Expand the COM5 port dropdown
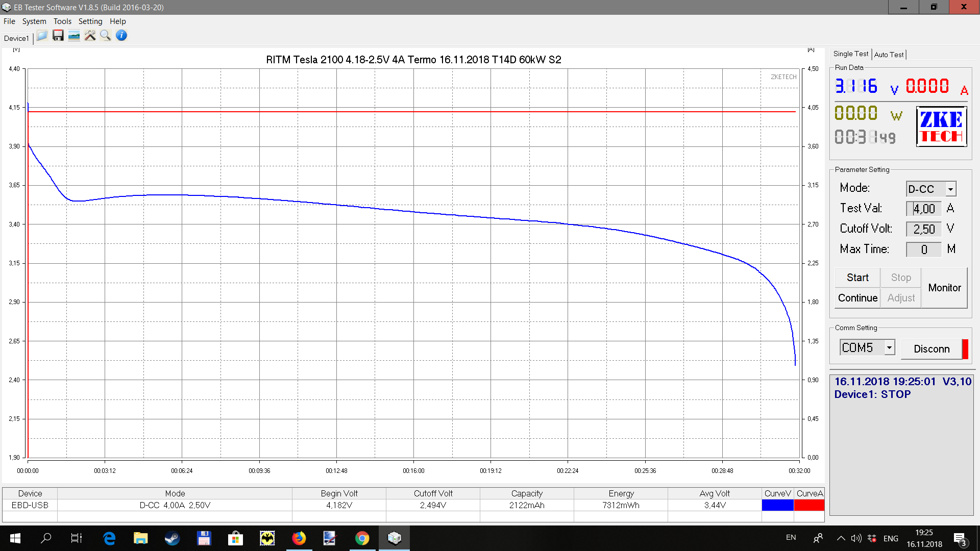Image resolution: width=980 pixels, height=551 pixels. click(889, 347)
